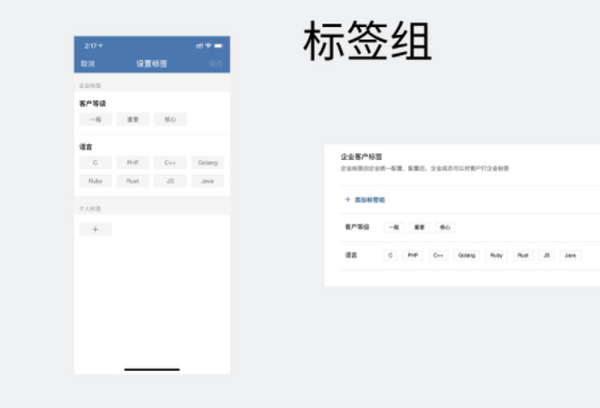Toggle the Java tag on the mobile screen
This screenshot has height=408, width=600.
(208, 181)
